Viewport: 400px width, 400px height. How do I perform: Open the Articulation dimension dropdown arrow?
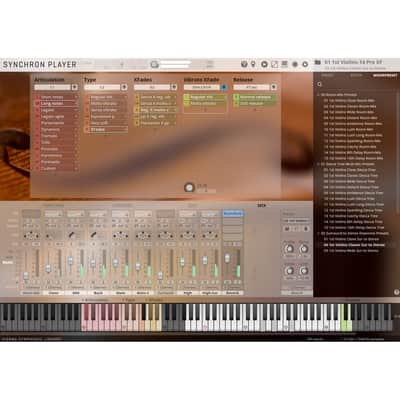click(75, 87)
